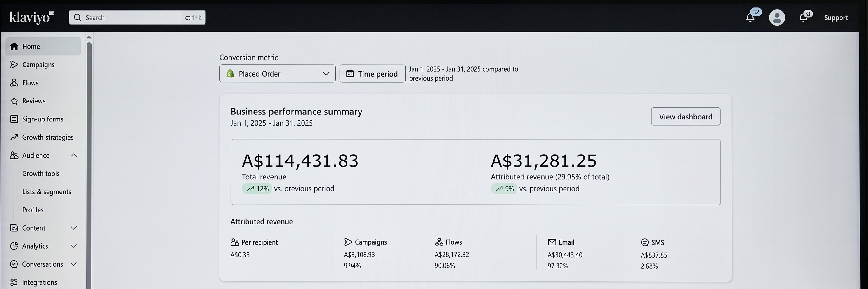The width and height of the screenshot is (868, 289).
Task: Open the user account avatar
Action: pyautogui.click(x=777, y=17)
